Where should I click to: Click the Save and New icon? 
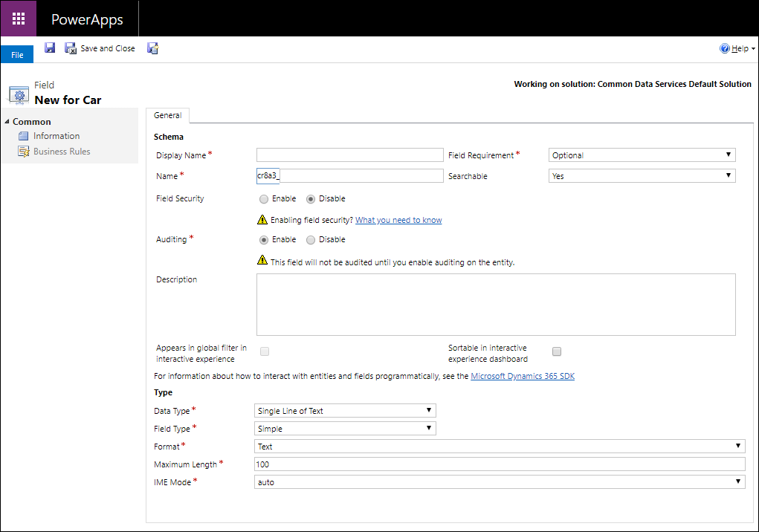(x=152, y=48)
